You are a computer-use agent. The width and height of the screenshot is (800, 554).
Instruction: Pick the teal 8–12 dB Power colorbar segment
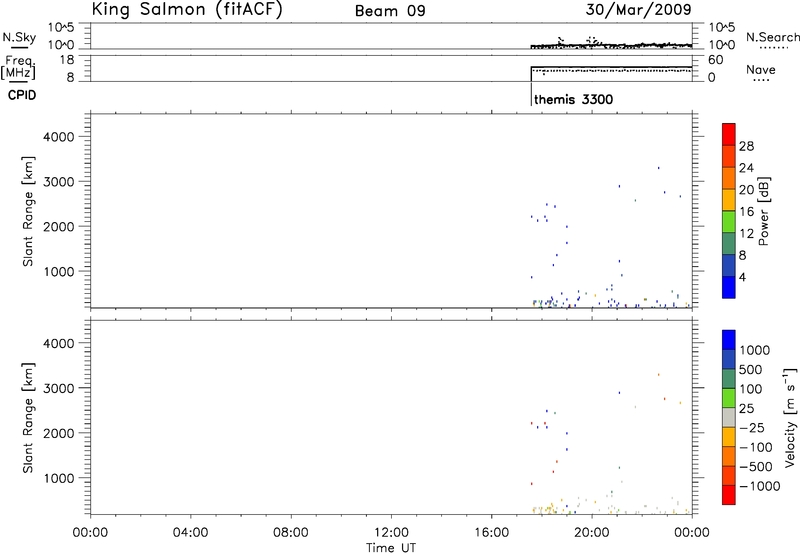[729, 243]
